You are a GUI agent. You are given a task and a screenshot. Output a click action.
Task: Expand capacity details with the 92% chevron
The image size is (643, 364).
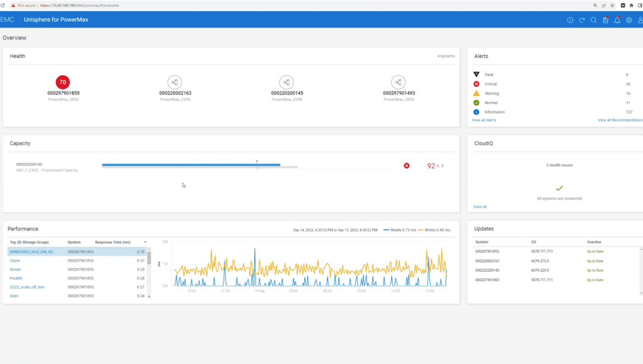pos(443,166)
